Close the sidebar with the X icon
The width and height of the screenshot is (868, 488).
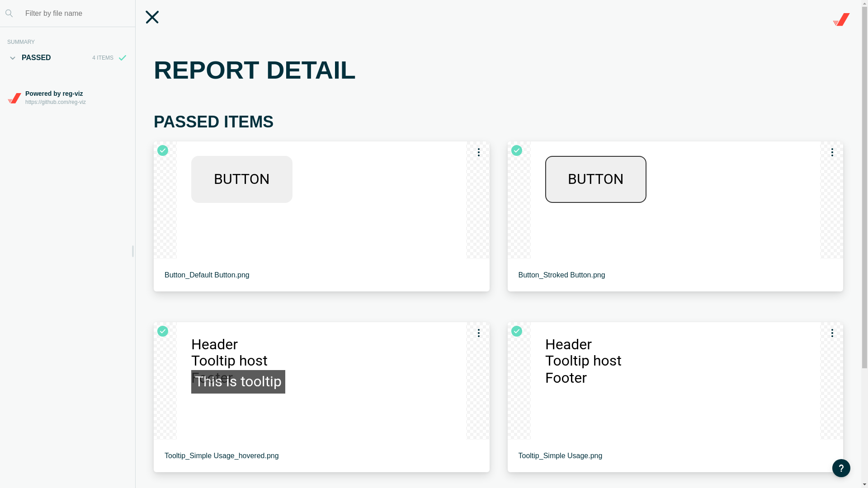[152, 17]
